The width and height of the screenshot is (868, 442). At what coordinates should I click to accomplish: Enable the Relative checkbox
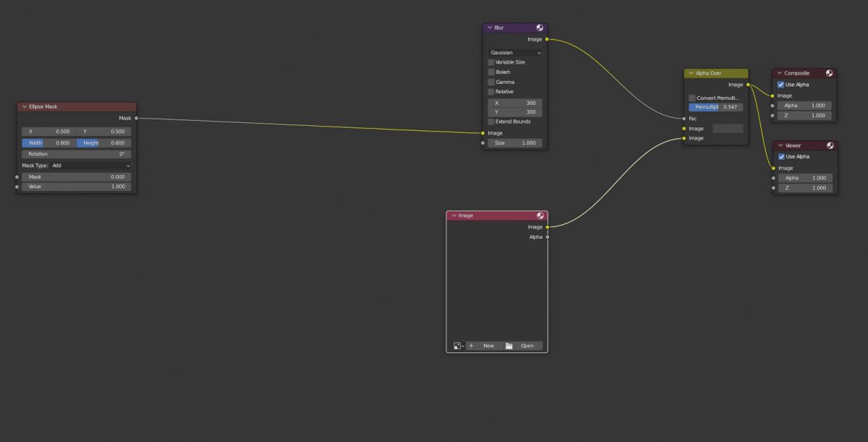point(491,92)
